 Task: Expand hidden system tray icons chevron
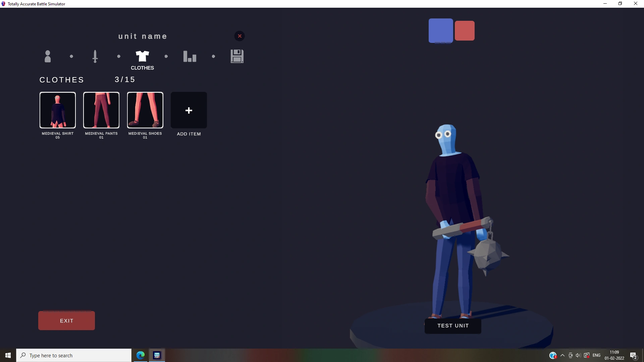pyautogui.click(x=562, y=355)
